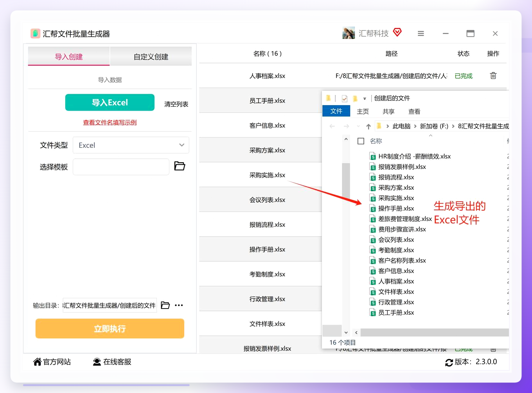Viewport: 532px width, 393px height.
Task: Open the 共享 ribbon tab
Action: click(x=388, y=111)
